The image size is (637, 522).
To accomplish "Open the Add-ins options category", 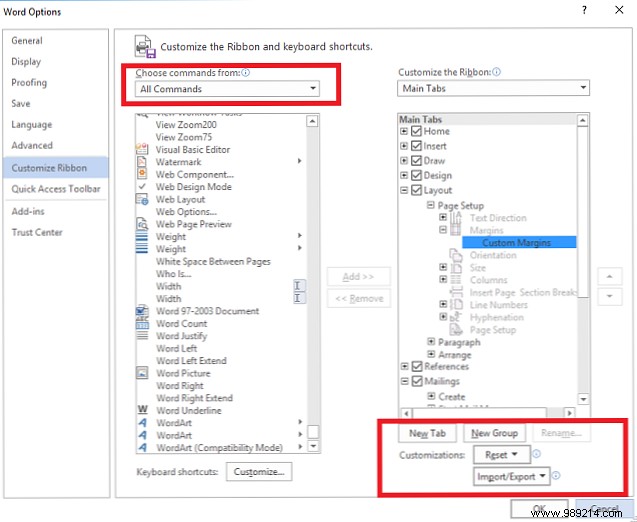I will 56,211.
